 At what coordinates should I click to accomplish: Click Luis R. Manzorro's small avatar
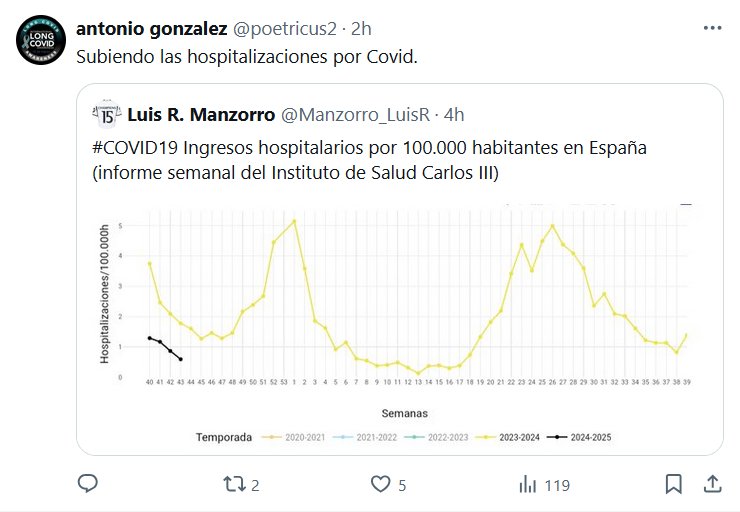point(108,115)
